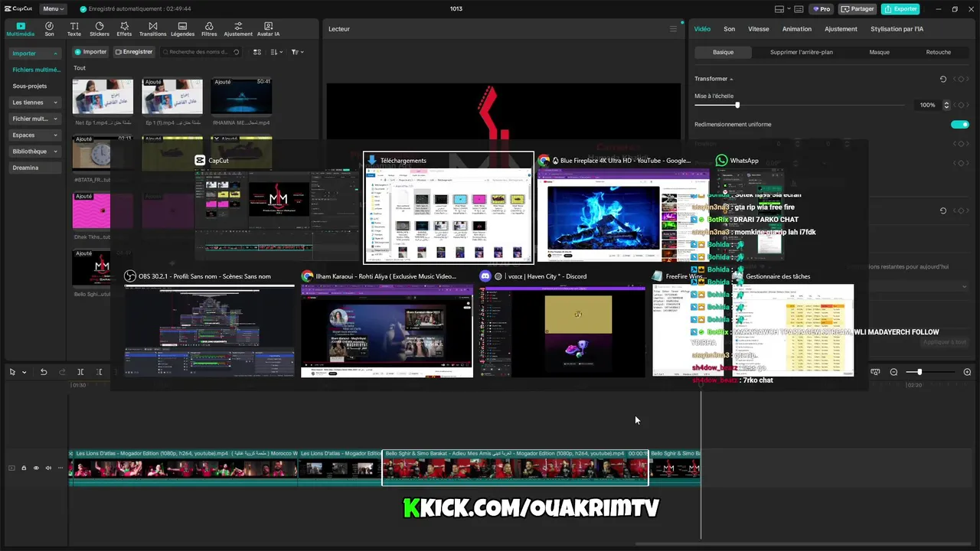Switch to the Son tab in inspector
Screen dimensions: 980x551
pyautogui.click(x=730, y=29)
